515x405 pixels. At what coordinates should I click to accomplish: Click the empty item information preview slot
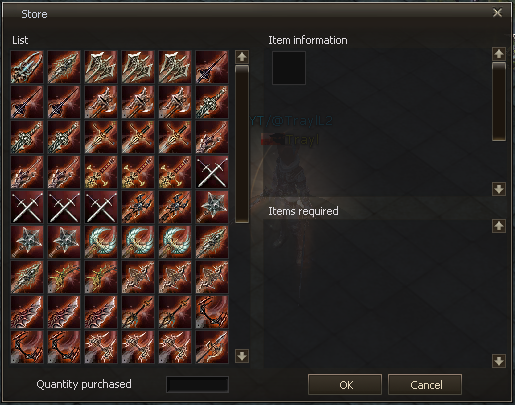coord(289,68)
